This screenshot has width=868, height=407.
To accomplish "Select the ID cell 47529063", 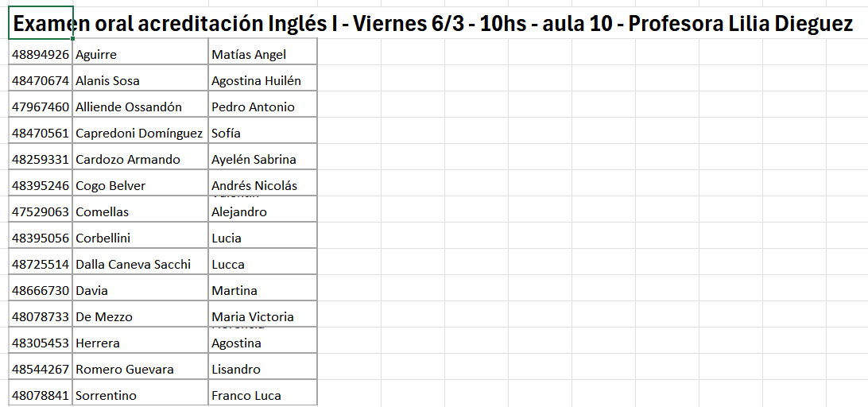I will pyautogui.click(x=41, y=212).
